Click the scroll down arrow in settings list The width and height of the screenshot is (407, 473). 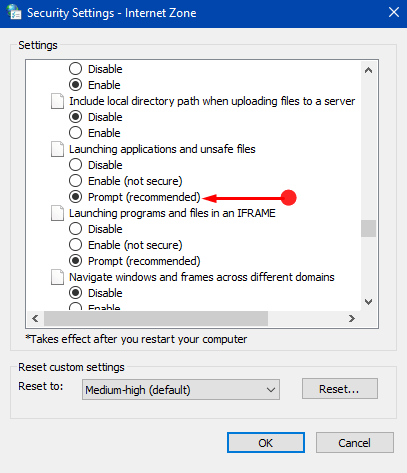coord(368,302)
